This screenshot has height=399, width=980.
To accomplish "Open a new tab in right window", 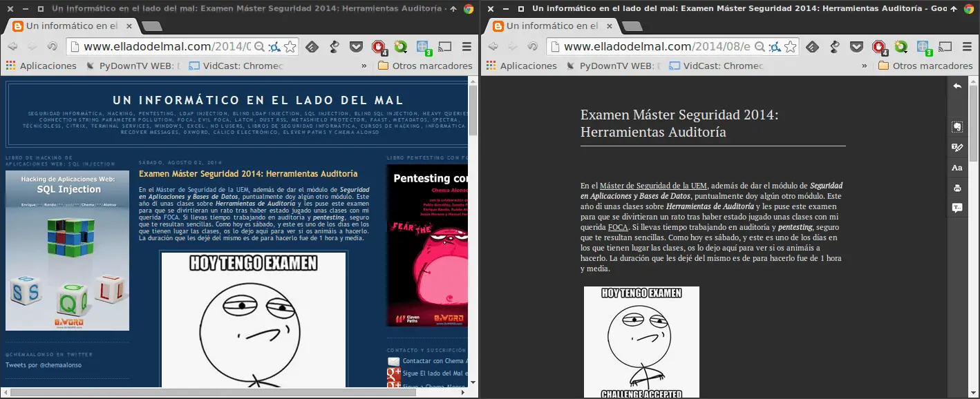I will pos(632,26).
